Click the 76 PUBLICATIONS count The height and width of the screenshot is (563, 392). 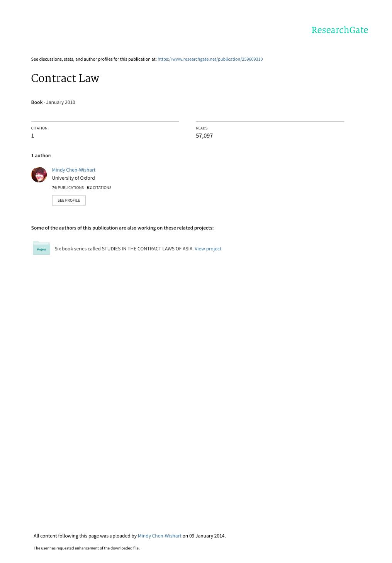click(68, 188)
